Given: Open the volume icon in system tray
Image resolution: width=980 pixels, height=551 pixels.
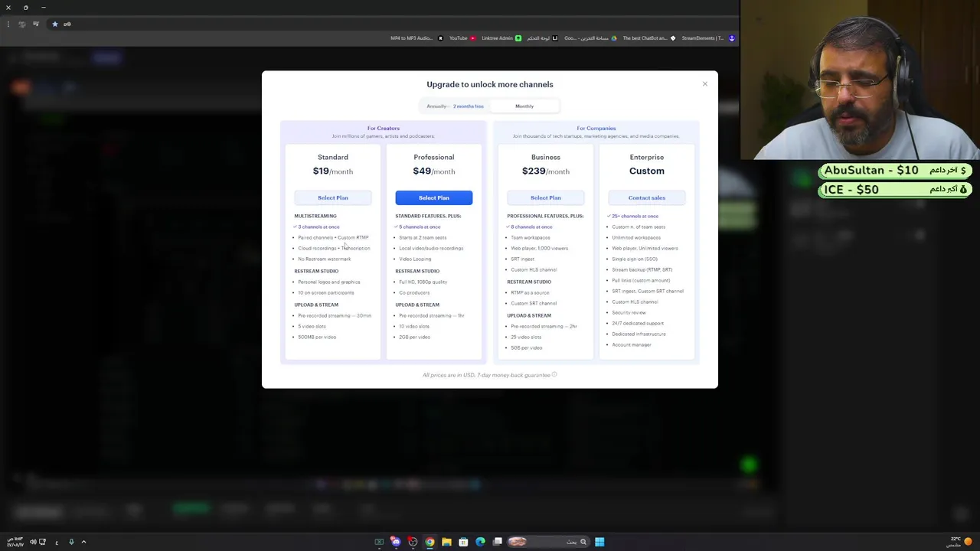Looking at the screenshot, I should click(33, 542).
